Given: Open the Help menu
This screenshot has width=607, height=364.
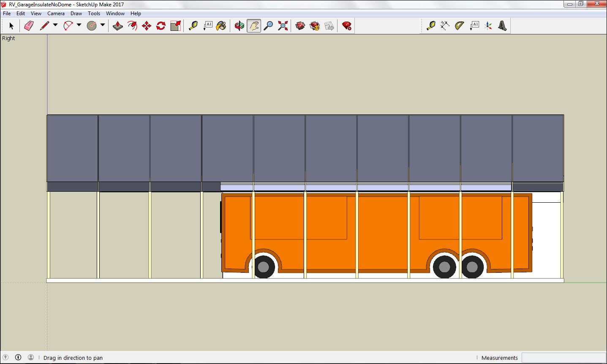Looking at the screenshot, I should [x=136, y=14].
